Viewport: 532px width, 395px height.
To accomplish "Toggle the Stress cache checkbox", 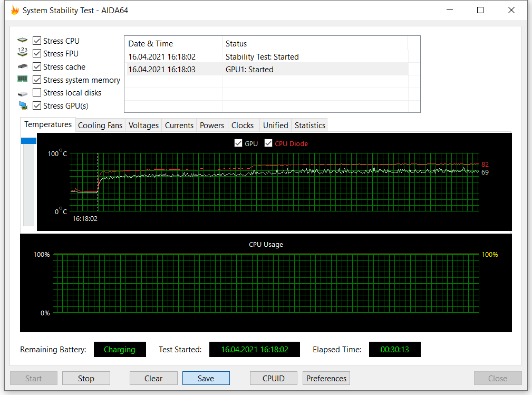I will coord(37,67).
